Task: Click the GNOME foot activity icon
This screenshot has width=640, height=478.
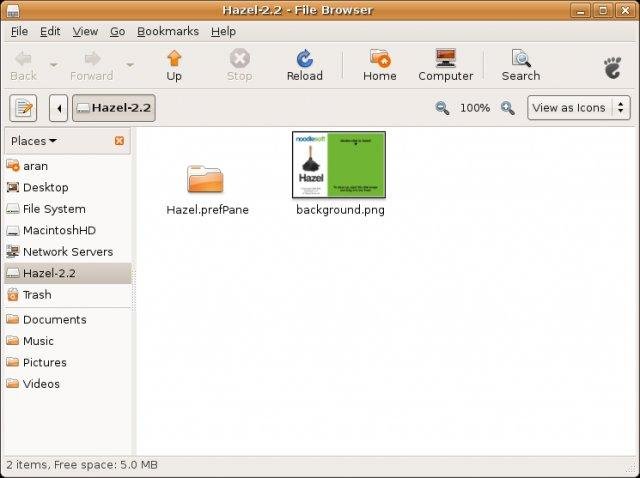Action: [x=613, y=67]
